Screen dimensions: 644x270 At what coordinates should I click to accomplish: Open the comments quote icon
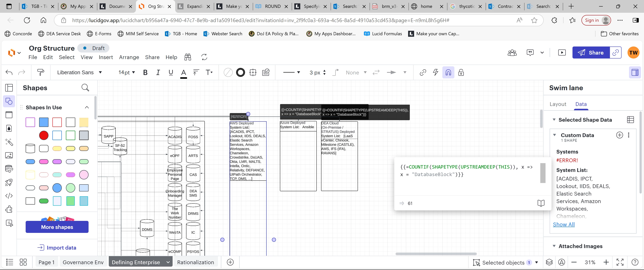pos(530,53)
